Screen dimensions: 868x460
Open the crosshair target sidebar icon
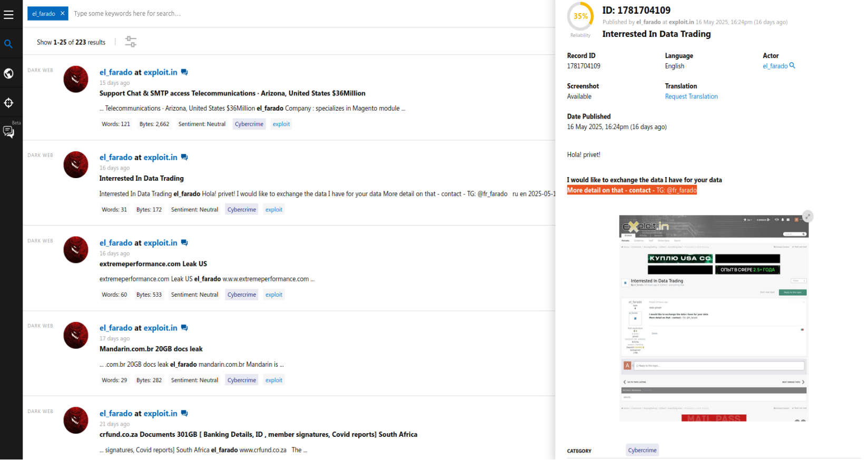point(8,103)
